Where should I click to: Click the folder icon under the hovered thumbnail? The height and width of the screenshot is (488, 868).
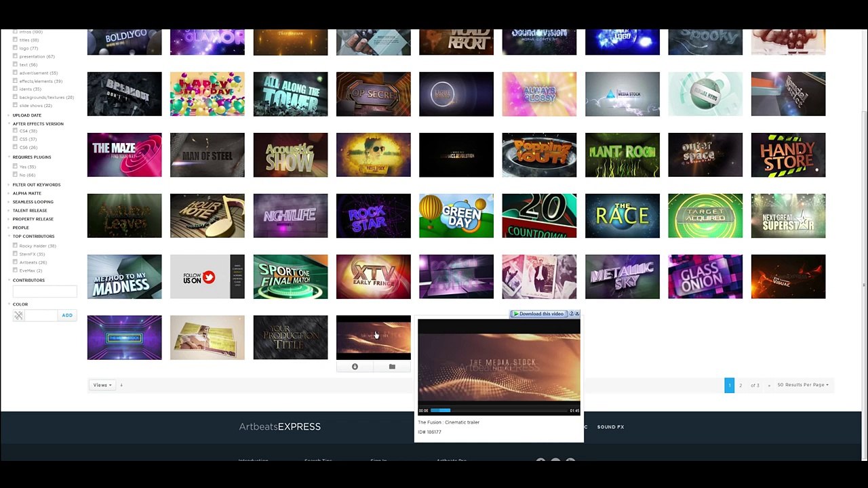point(392,367)
